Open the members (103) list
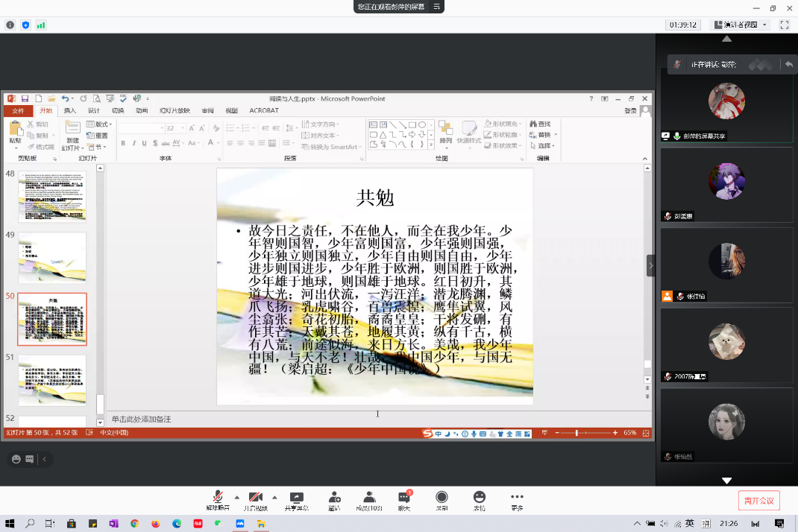The image size is (798, 532). 368,498
